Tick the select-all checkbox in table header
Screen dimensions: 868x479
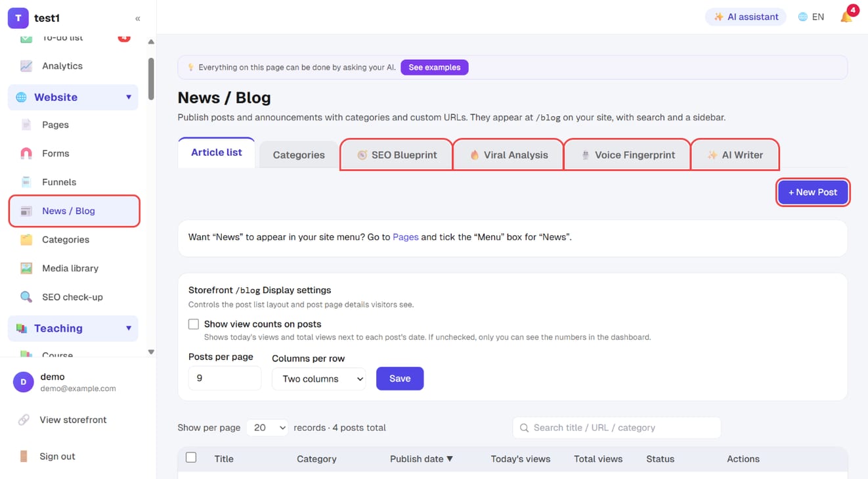pyautogui.click(x=191, y=457)
